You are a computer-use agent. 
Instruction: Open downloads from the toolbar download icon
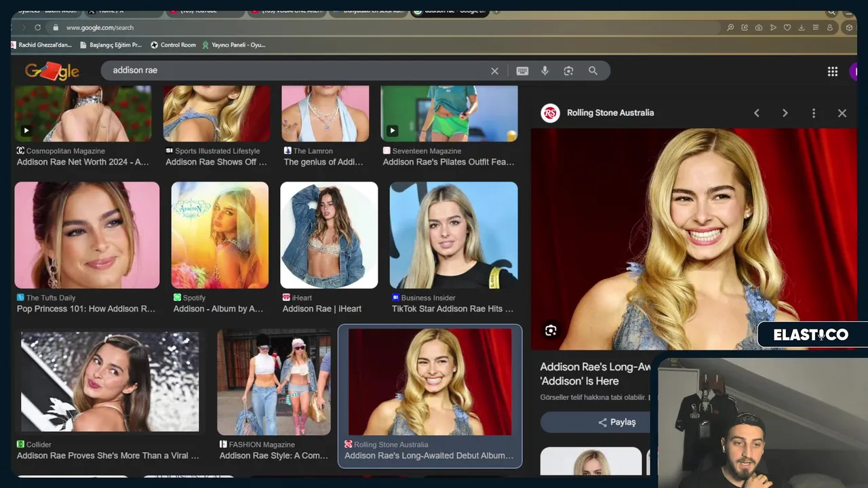[x=802, y=28]
